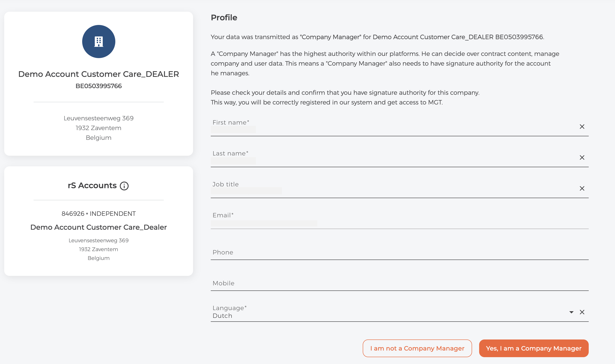Confirm "Yes, I am a Company Manager"
Viewport: 615px width, 364px height.
pos(533,348)
